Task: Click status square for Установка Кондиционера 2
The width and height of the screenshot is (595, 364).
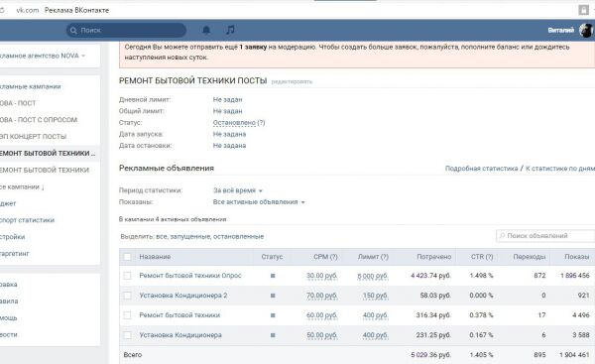Action: (x=273, y=296)
